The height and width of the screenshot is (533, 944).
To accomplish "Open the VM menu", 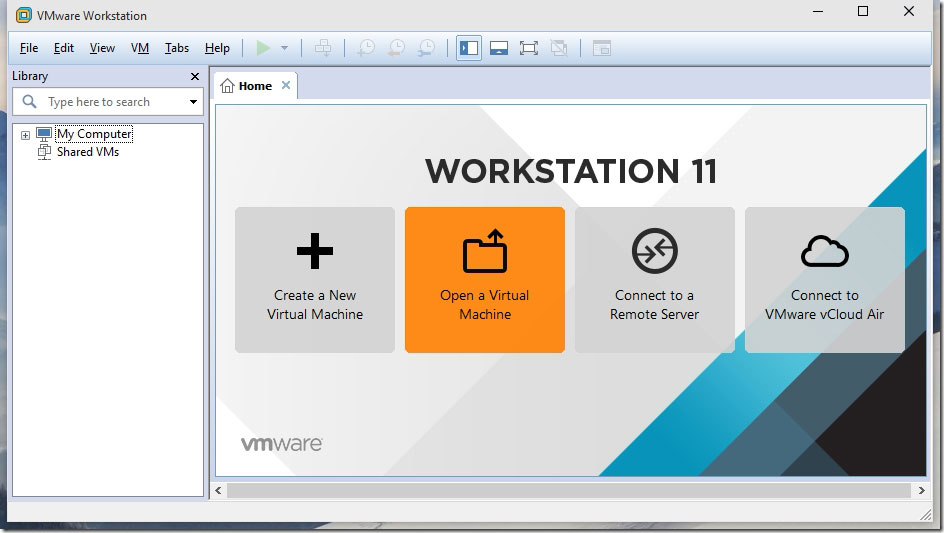I will pos(140,48).
